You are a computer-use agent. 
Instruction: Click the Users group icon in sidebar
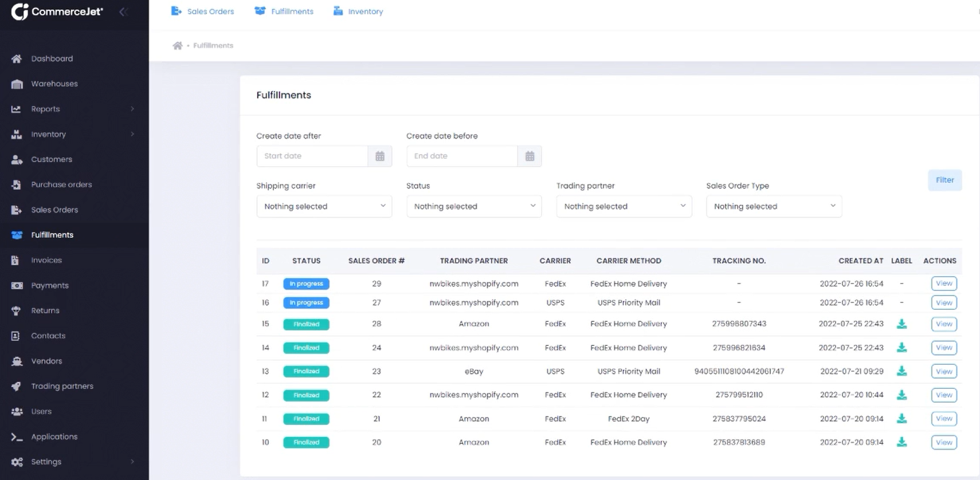click(x=17, y=411)
